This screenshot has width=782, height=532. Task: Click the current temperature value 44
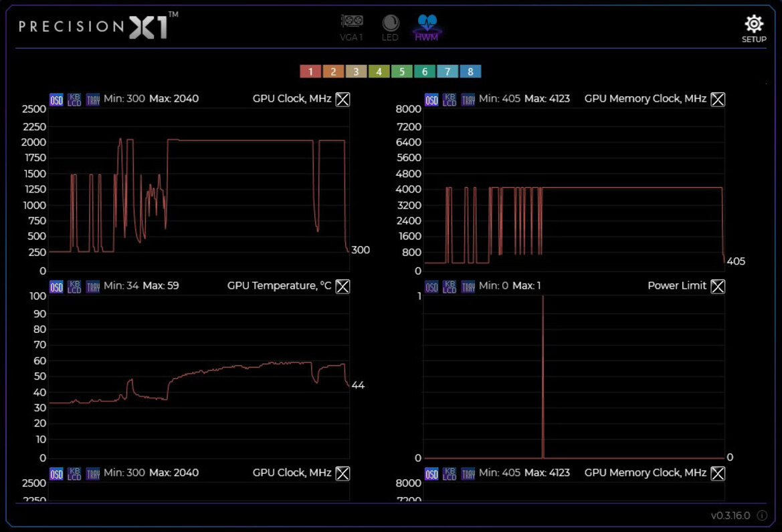click(x=358, y=385)
